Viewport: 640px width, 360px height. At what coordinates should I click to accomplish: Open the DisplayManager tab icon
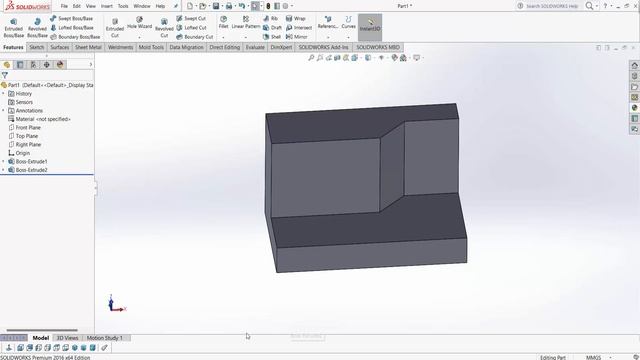tap(60, 64)
